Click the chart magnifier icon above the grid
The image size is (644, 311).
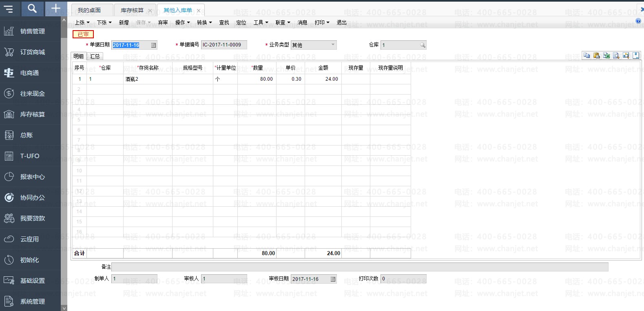626,55
